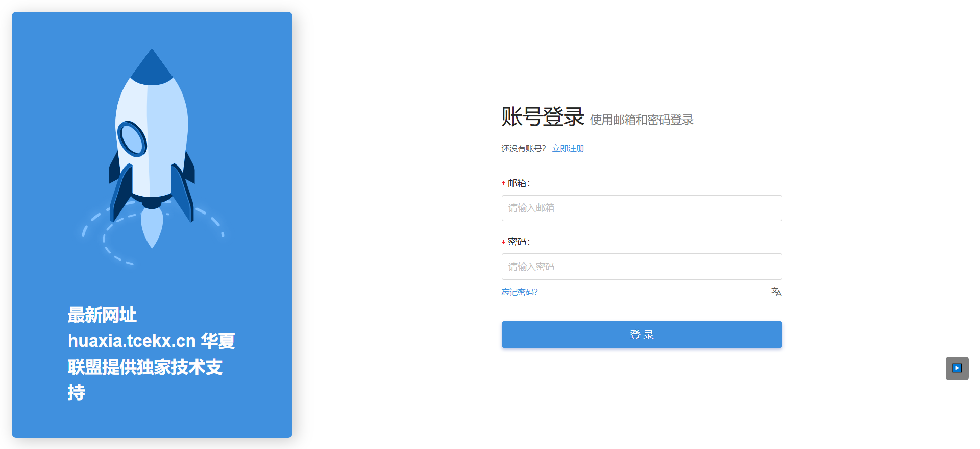Click the rocket's exhaust flame
Image resolution: width=980 pixels, height=449 pixels.
(x=152, y=227)
